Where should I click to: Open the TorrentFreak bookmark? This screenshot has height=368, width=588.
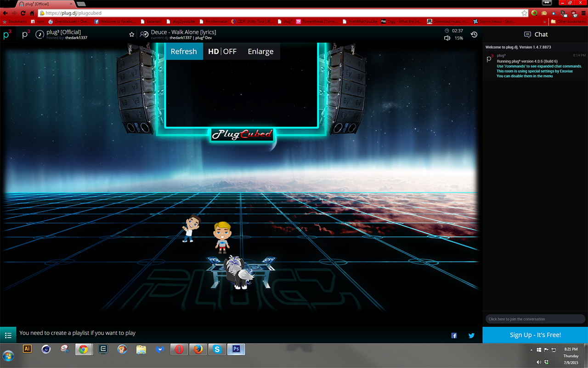click(317, 21)
